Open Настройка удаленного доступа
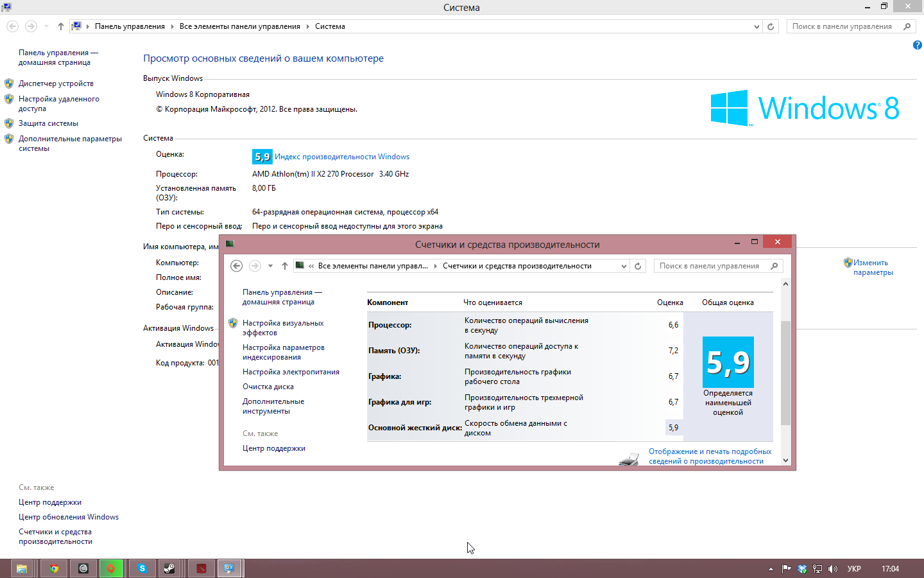Viewport: 924px width, 578px height. coord(59,104)
